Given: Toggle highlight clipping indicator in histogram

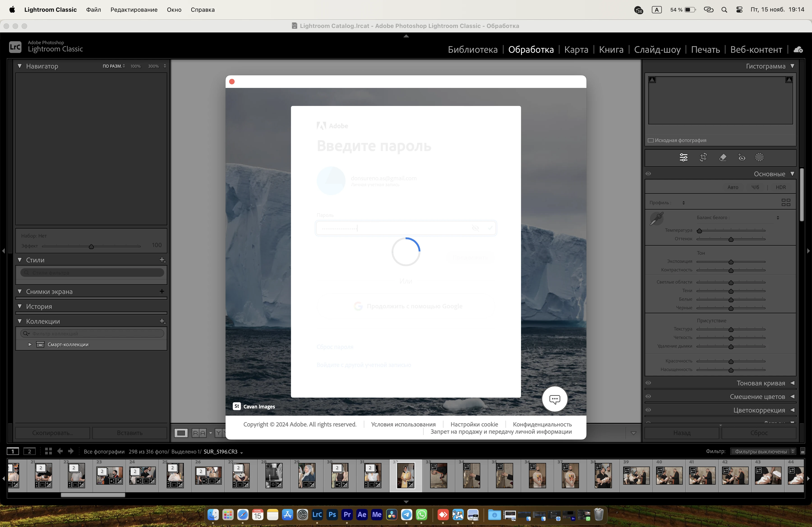Looking at the screenshot, I should (x=789, y=80).
